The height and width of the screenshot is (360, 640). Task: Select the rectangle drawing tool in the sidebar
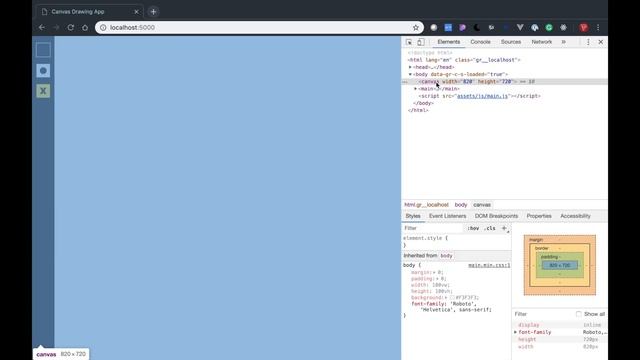(x=43, y=50)
